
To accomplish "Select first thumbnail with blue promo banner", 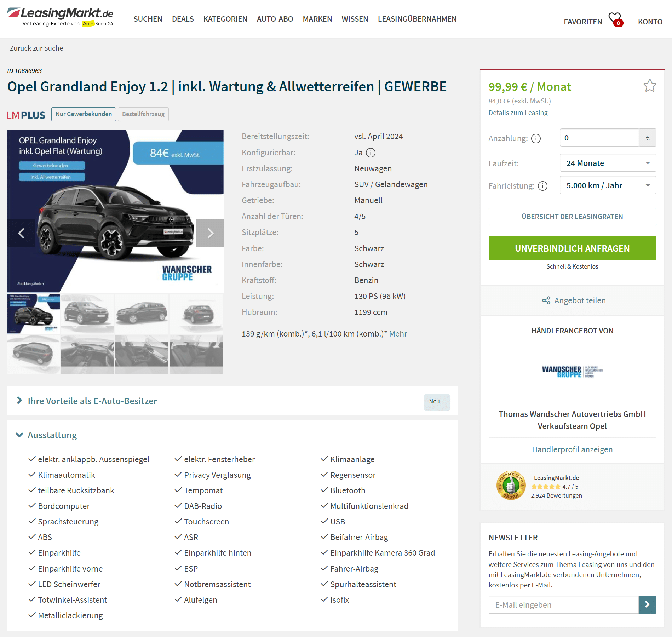I will coord(34,314).
